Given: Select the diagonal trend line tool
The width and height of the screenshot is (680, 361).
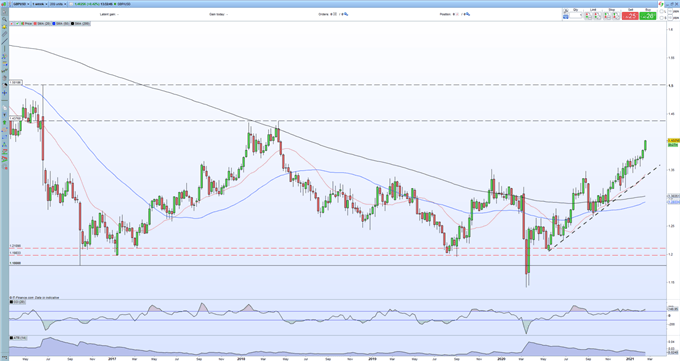Looking at the screenshot, I should click(x=4, y=42).
